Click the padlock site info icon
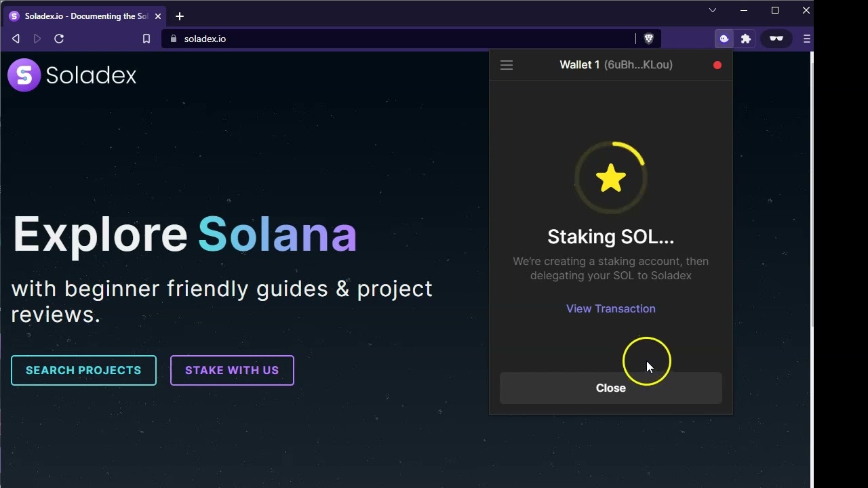Image resolution: width=868 pixels, height=488 pixels. point(173,39)
